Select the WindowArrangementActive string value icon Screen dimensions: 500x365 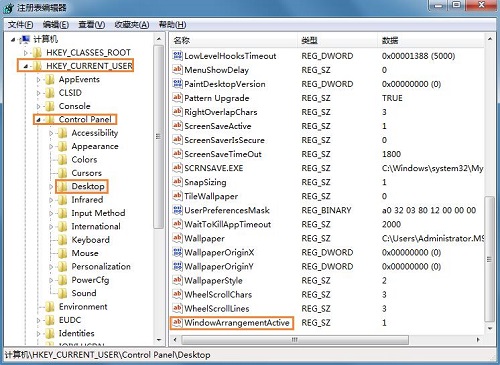(x=177, y=322)
